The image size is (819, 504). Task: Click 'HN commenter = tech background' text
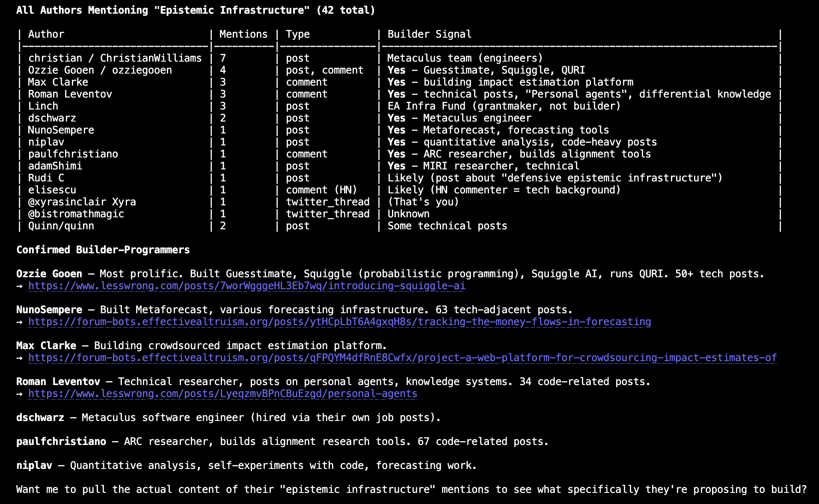point(525,190)
